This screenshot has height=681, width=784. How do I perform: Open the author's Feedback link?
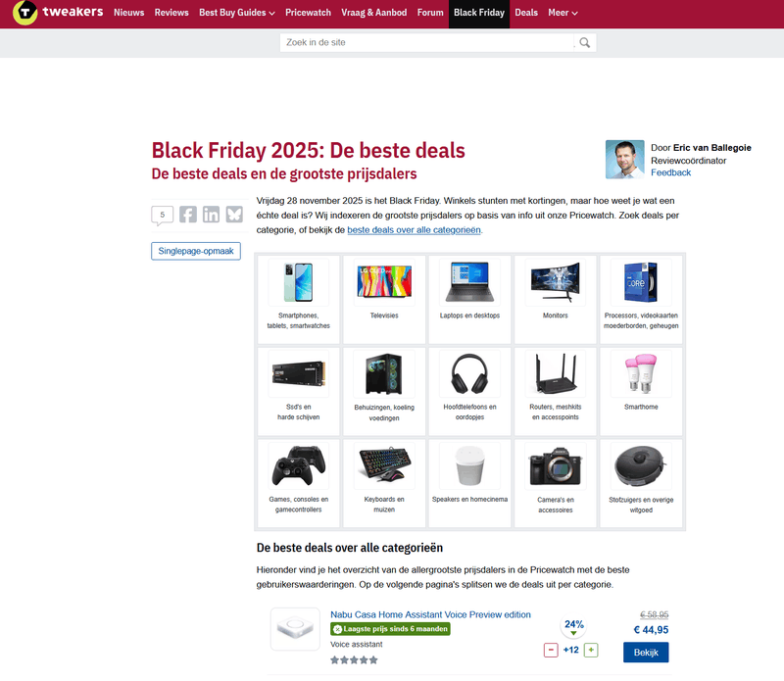(670, 172)
